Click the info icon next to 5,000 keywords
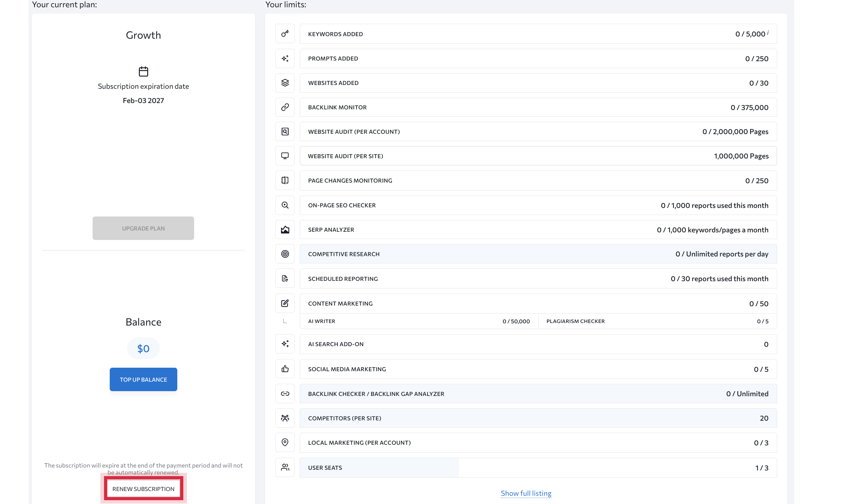The image size is (850, 504). 768,32
